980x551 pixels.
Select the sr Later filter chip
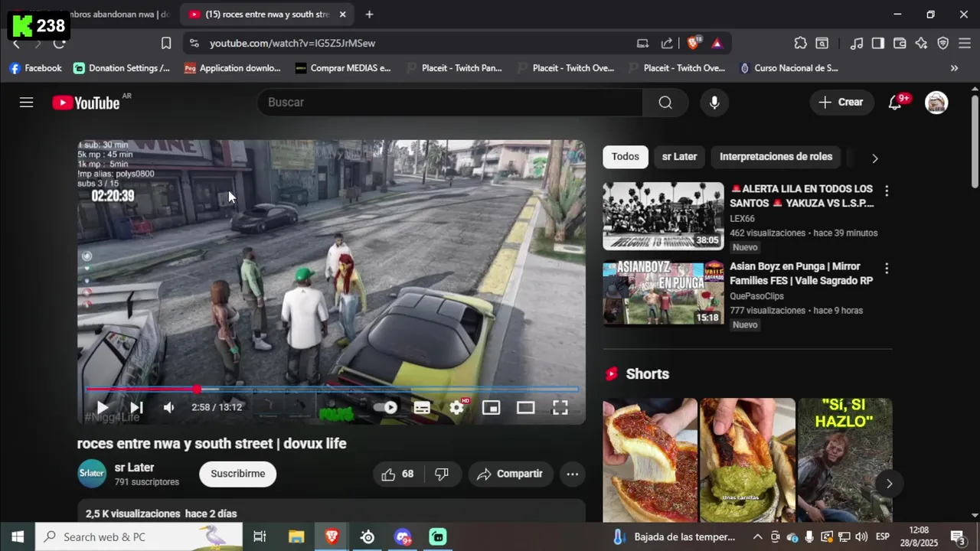click(679, 157)
